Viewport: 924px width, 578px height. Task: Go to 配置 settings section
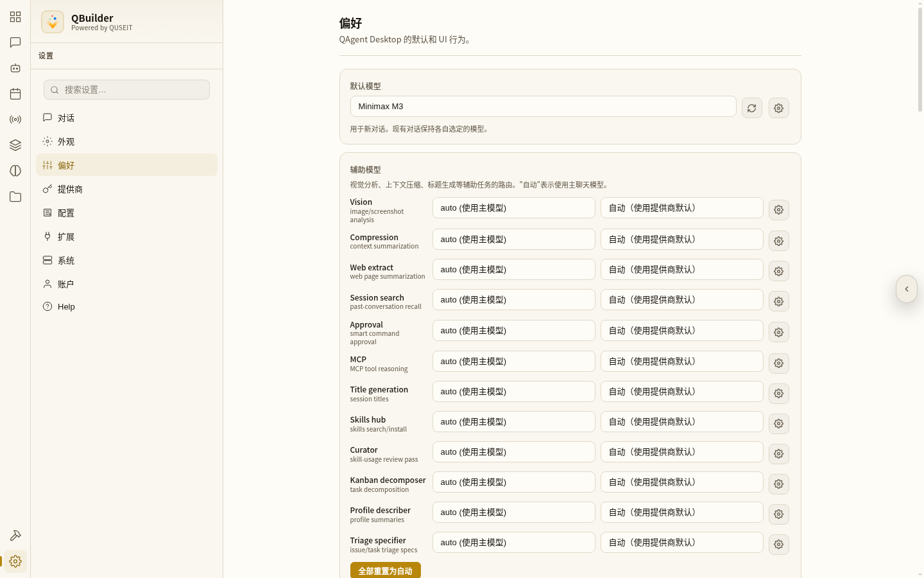point(126,213)
